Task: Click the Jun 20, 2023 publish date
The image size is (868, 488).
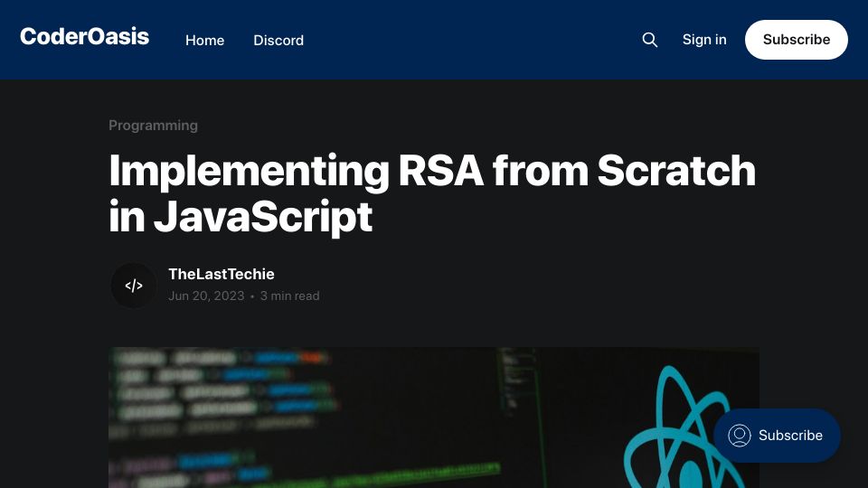Action: 206,296
